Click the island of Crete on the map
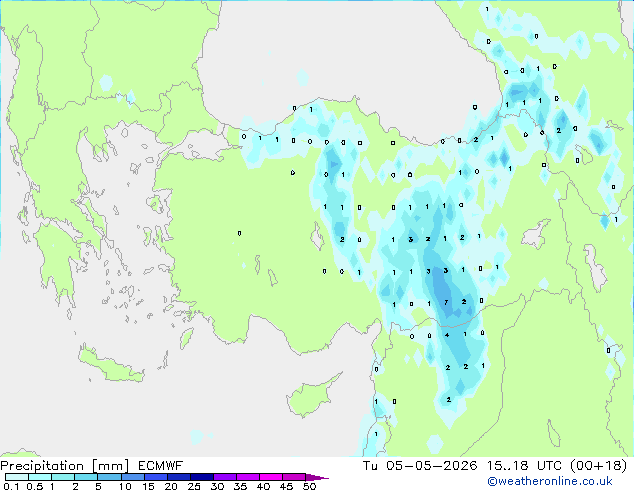The width and height of the screenshot is (634, 490). coord(111,366)
